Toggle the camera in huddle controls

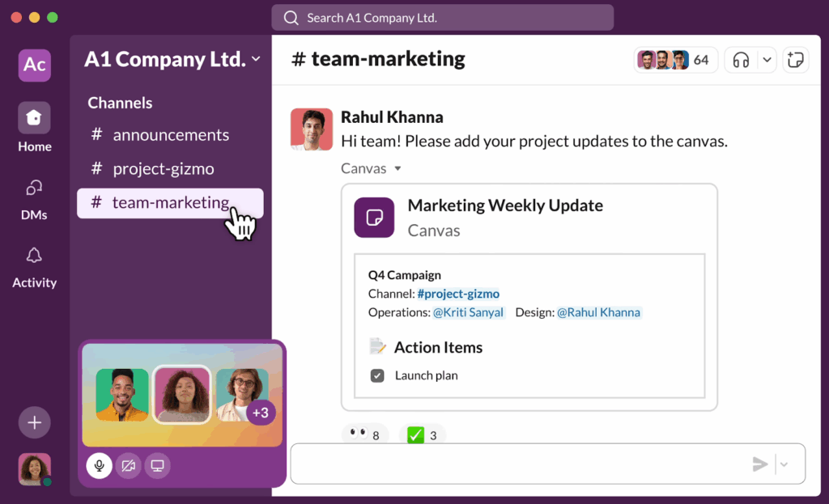coord(128,465)
